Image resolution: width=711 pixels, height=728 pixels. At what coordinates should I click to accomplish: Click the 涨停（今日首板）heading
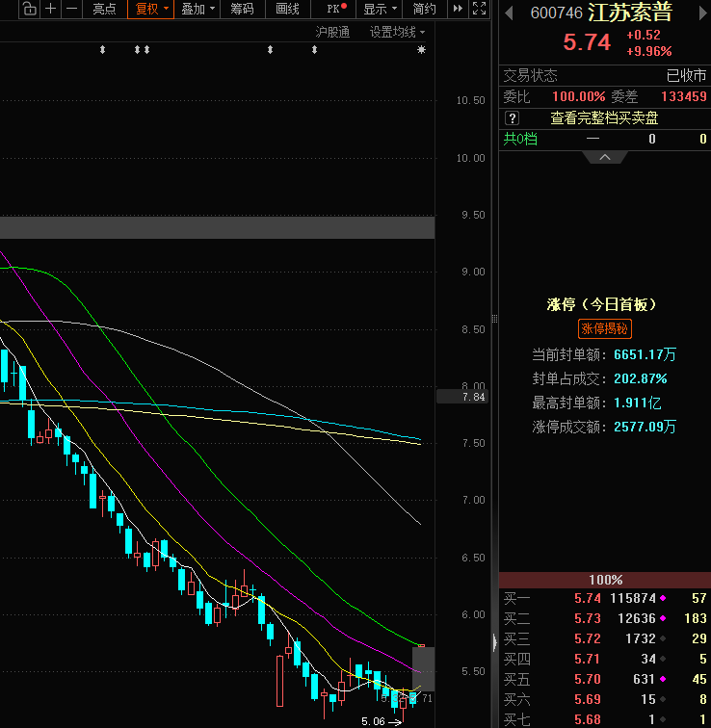601,304
